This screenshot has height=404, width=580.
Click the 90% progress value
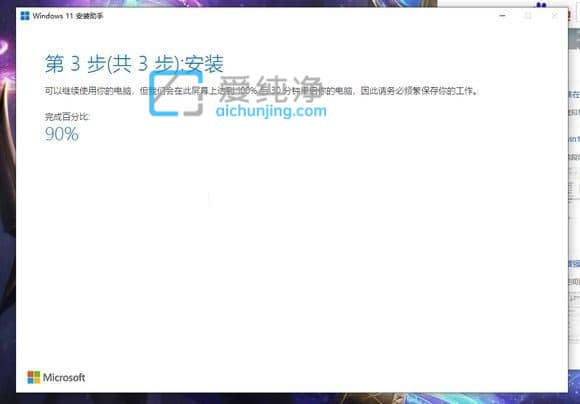(61, 134)
